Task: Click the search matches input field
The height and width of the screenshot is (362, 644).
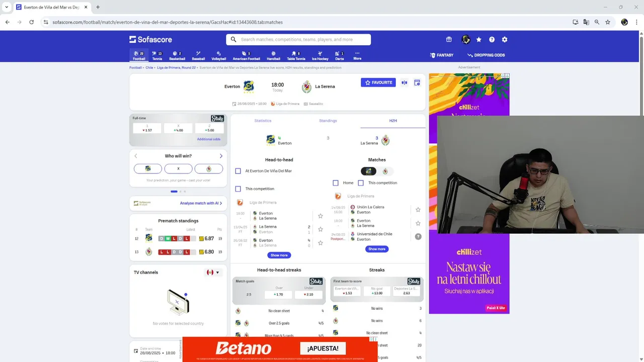Action: 298,39
